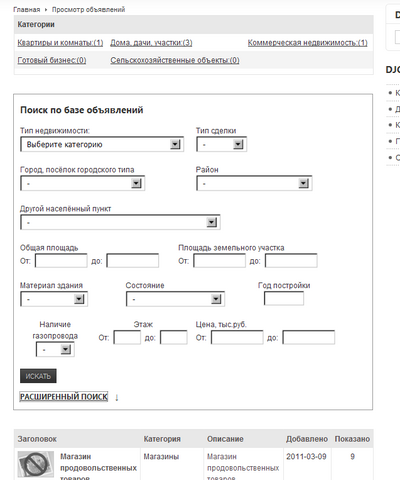Click the 'Цена, тыс.руб.' From field
This screenshot has height=480, width=400.
point(237,337)
